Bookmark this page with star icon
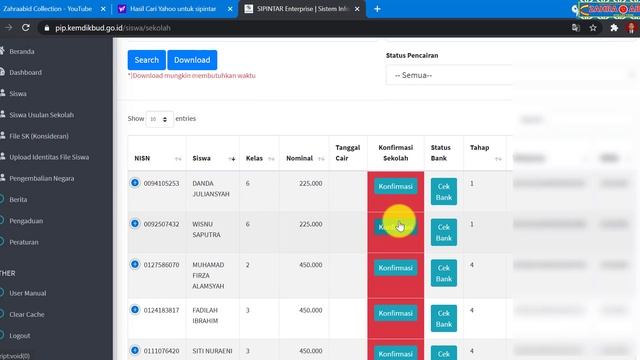640x360 pixels. [x=593, y=28]
